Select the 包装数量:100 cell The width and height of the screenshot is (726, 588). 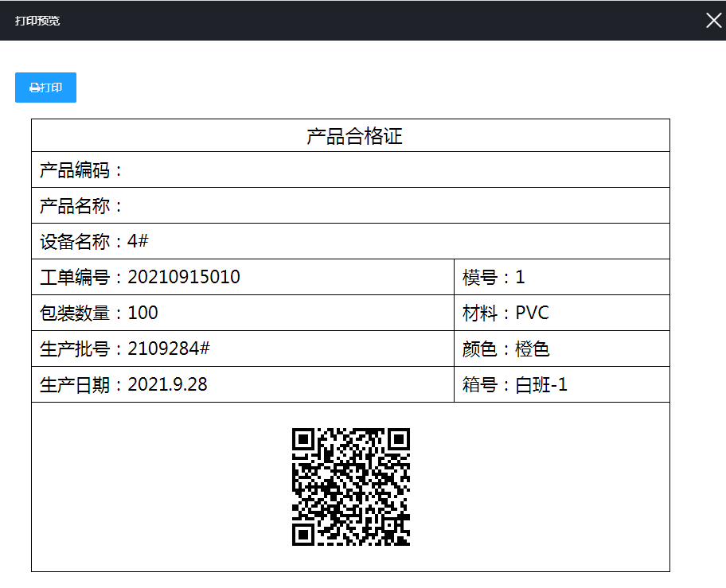[x=243, y=313]
